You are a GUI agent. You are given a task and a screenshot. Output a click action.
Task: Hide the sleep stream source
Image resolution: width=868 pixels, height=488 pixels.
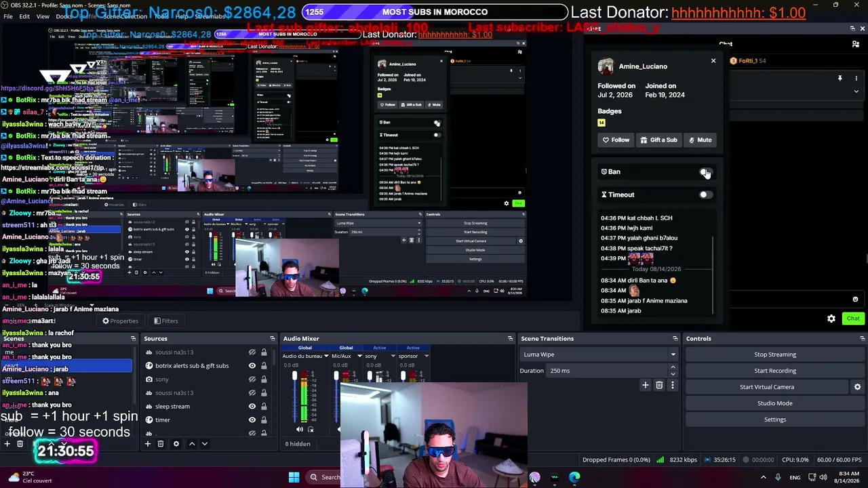coord(252,407)
